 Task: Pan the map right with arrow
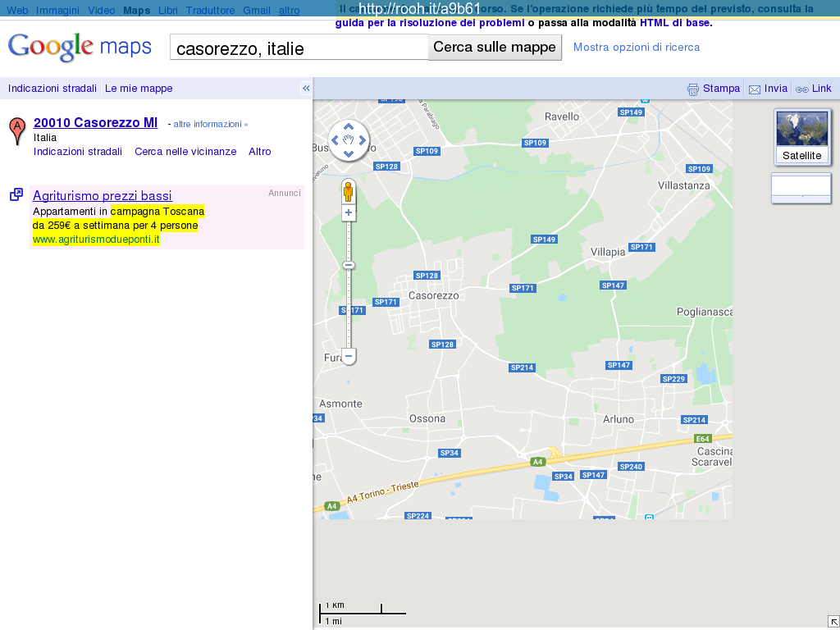click(x=362, y=140)
